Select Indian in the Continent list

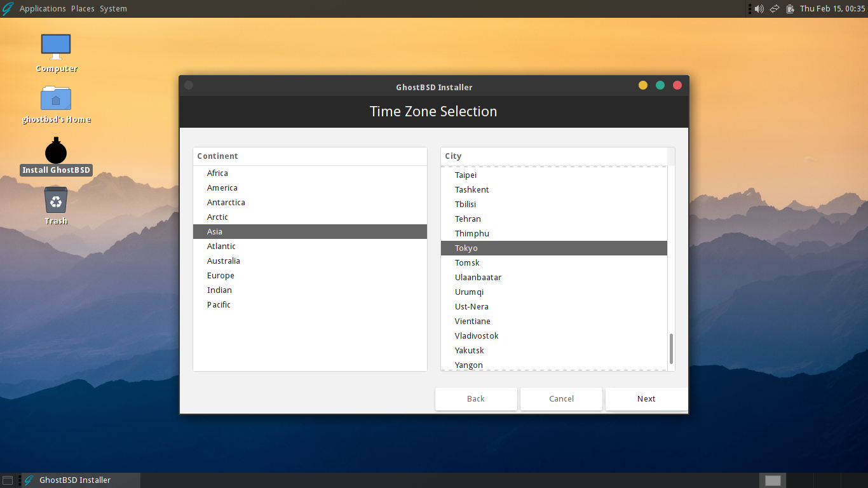(x=310, y=290)
